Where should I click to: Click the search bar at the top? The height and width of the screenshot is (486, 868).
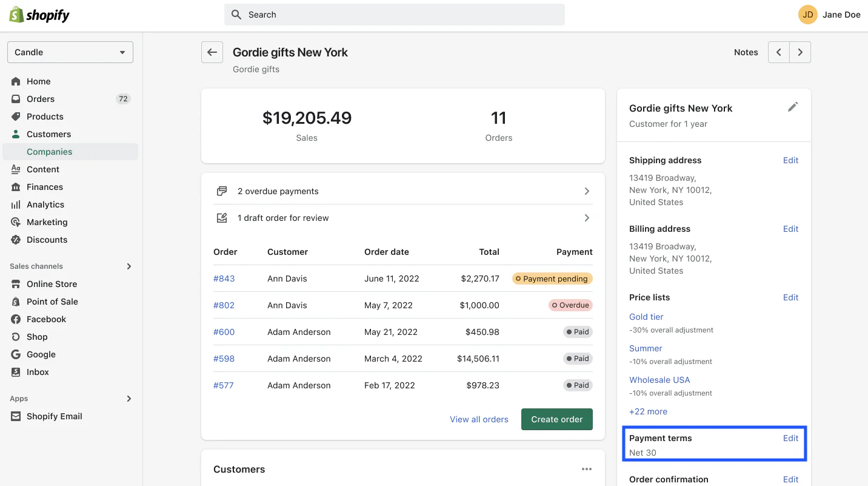[x=394, y=14]
